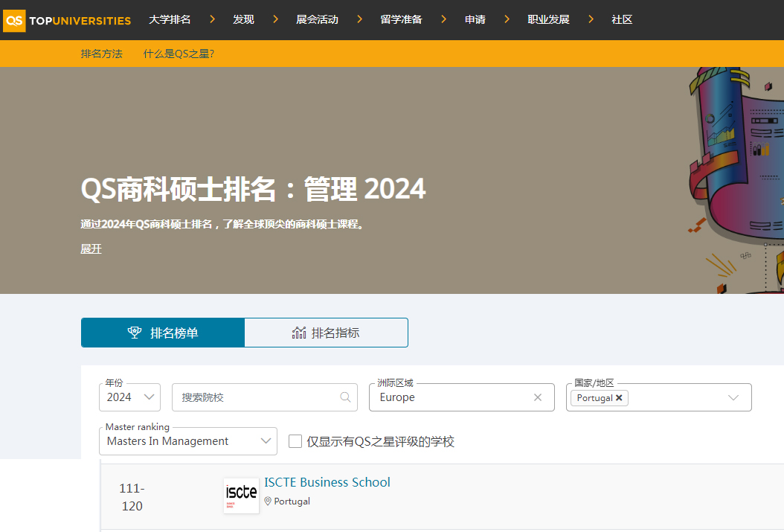Open the 社区 menu item

pos(622,19)
